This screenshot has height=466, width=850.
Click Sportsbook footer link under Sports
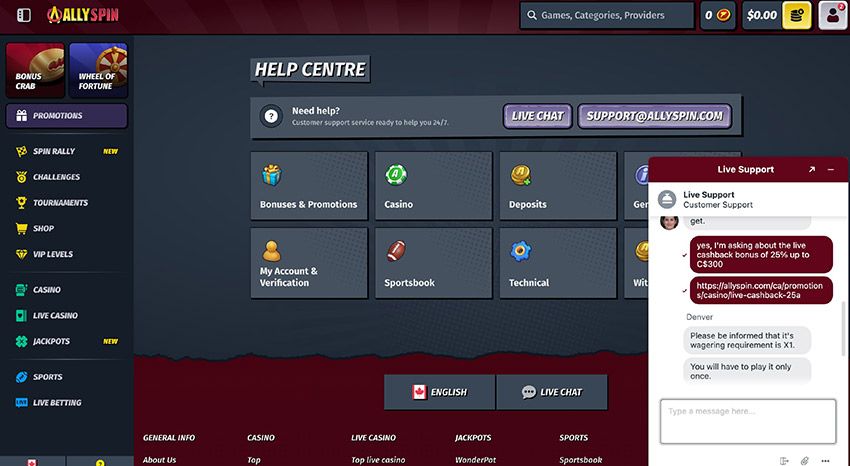tap(581, 460)
